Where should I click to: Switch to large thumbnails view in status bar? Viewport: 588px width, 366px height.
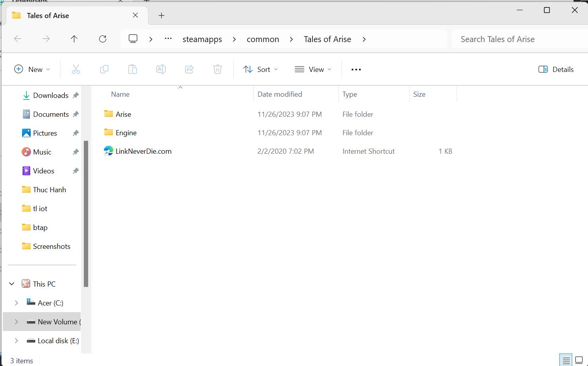pyautogui.click(x=579, y=360)
